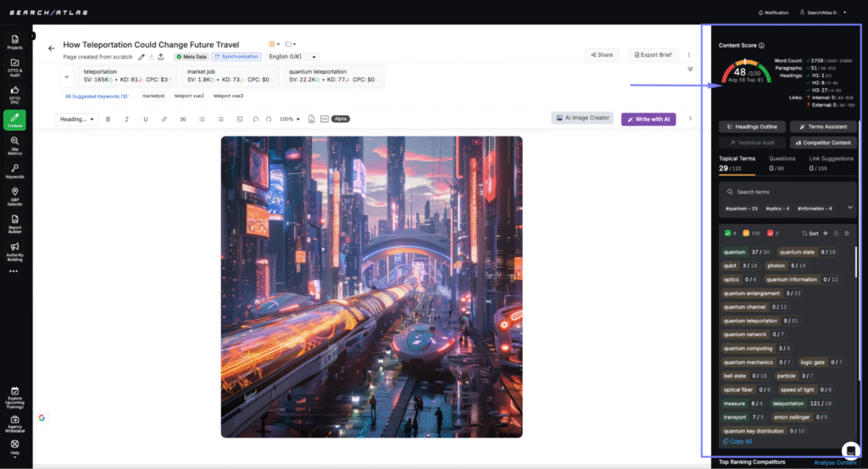Open OTTO & Audit in sidebar
The height and width of the screenshot is (469, 868).
15,68
